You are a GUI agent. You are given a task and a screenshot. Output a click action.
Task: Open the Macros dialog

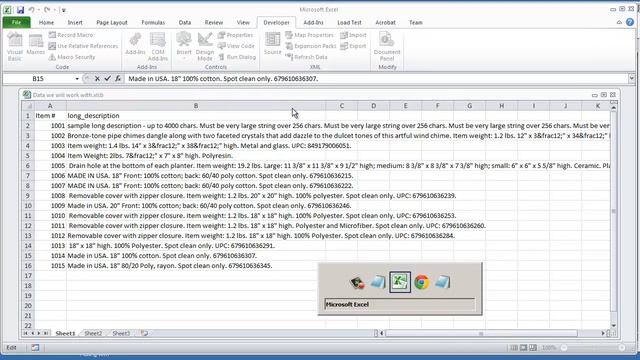[36, 44]
